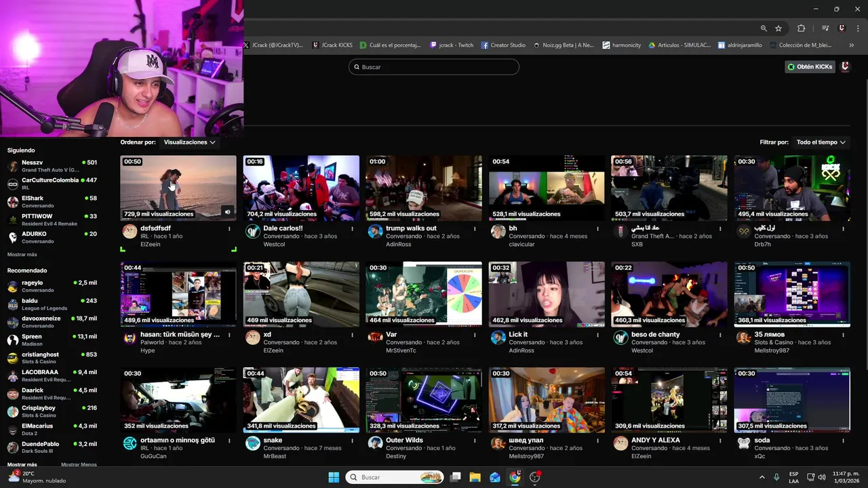The image size is (868, 488).
Task: Open the browser media control icon
Action: [825, 28]
